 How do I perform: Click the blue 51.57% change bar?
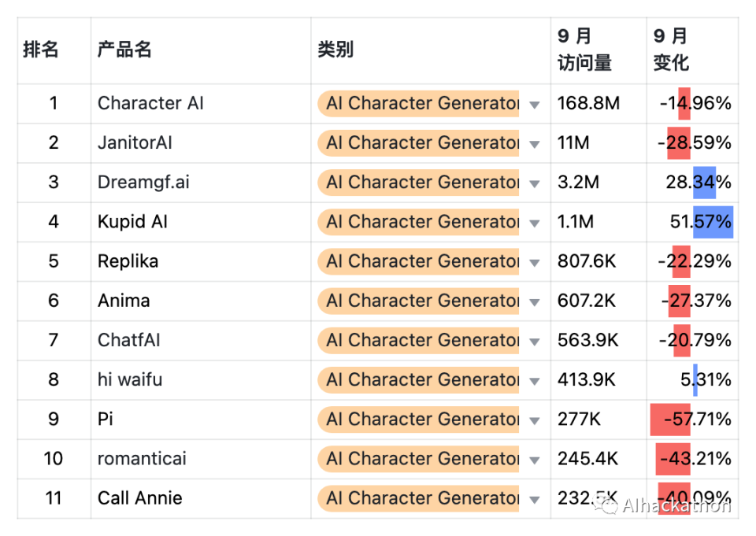coord(713,222)
